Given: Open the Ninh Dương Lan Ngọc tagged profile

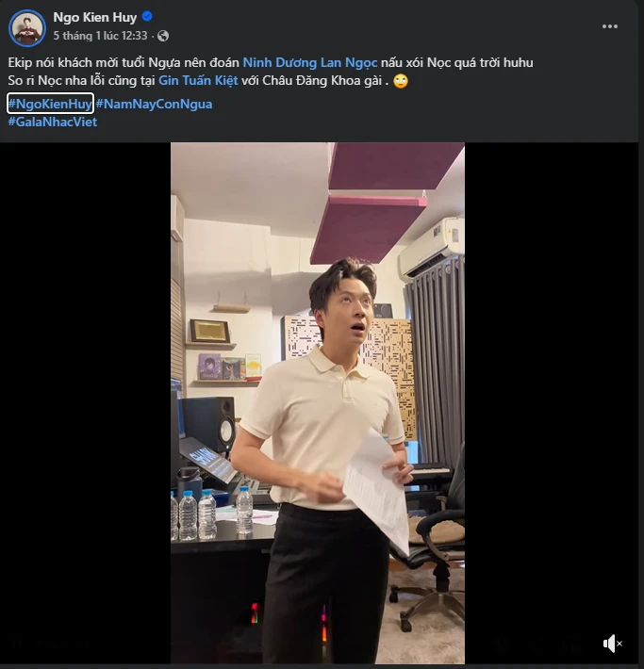Looking at the screenshot, I should 310,62.
